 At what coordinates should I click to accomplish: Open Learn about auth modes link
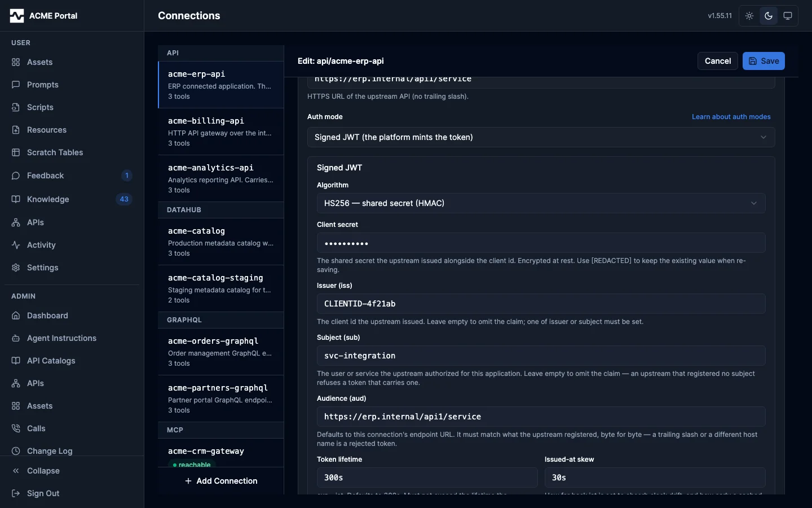pos(731,117)
